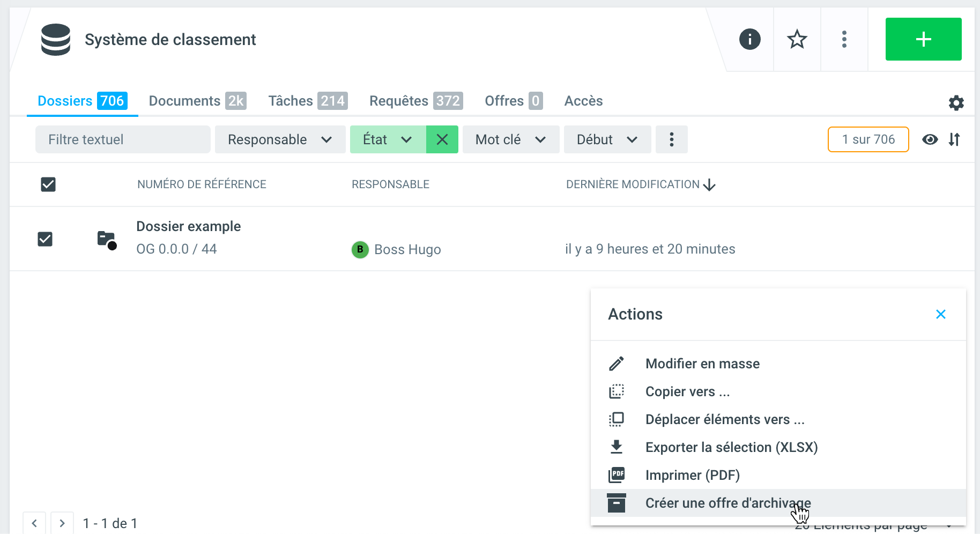Toggle the eye visibility icon
This screenshot has width=980, height=534.
930,139
